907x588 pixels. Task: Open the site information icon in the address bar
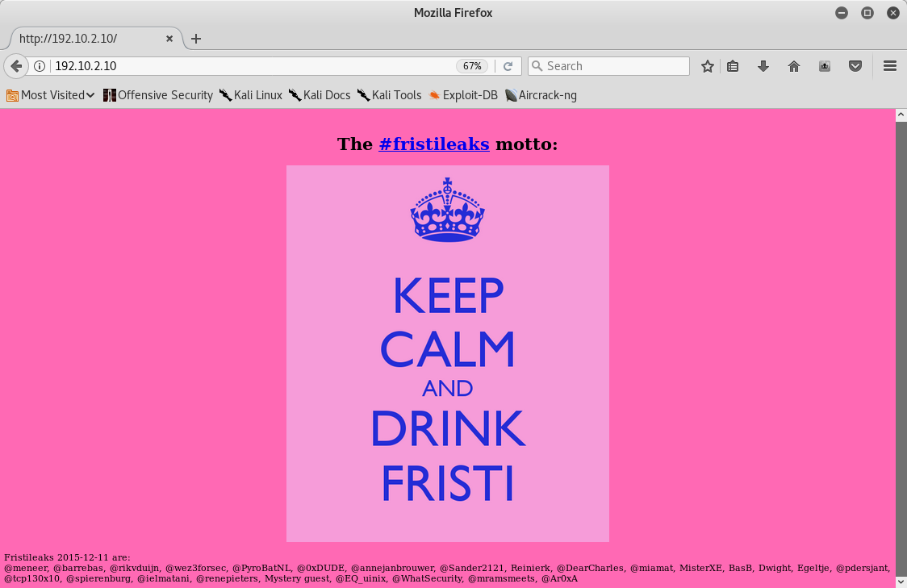pyautogui.click(x=40, y=66)
